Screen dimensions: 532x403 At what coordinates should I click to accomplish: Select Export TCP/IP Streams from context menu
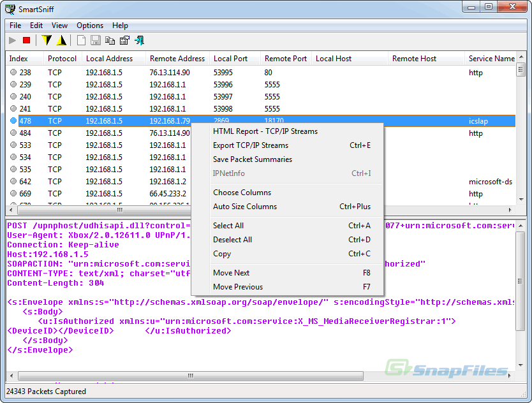pyautogui.click(x=251, y=145)
